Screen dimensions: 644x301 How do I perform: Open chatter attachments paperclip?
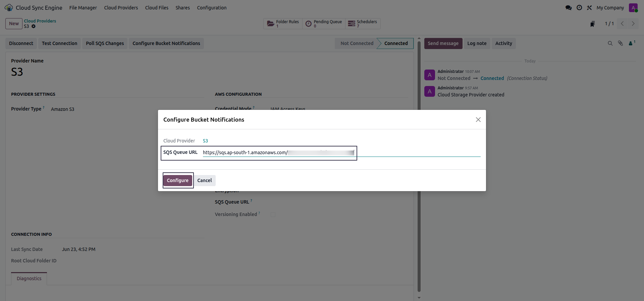click(621, 43)
